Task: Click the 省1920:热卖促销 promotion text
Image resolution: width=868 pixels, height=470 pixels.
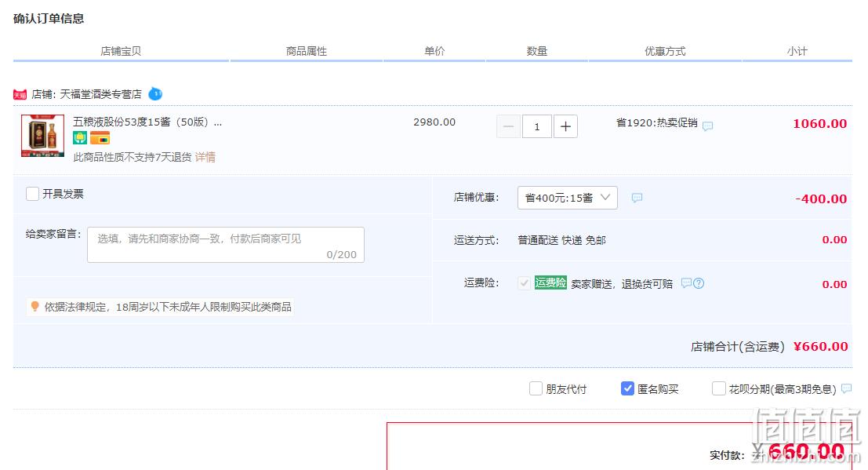Action: tap(657, 122)
